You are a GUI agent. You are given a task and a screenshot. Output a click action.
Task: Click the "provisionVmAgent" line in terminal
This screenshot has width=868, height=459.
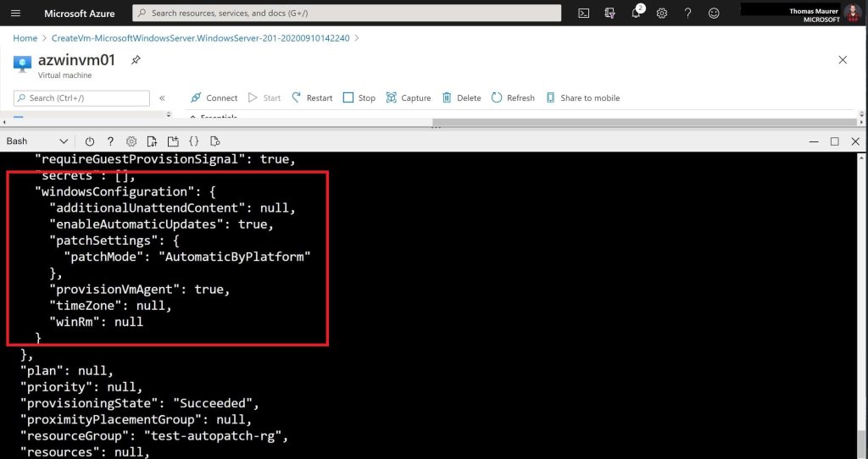pyautogui.click(x=140, y=290)
